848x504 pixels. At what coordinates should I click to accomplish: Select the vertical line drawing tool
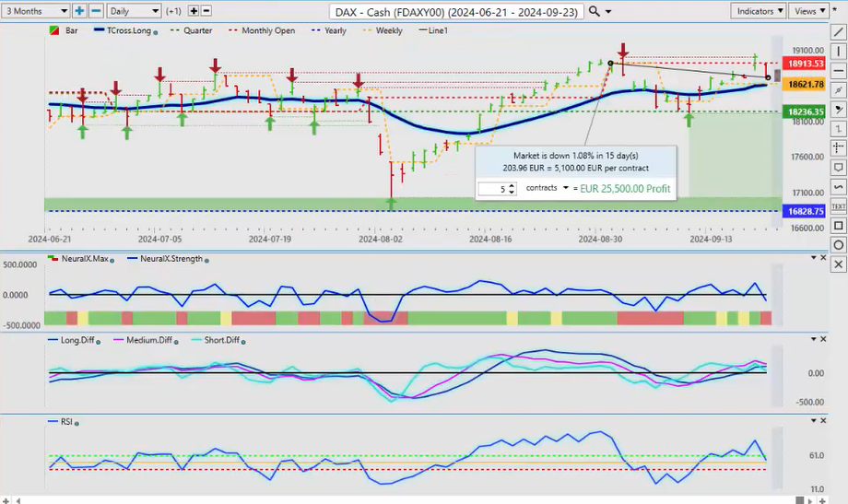coord(838,52)
